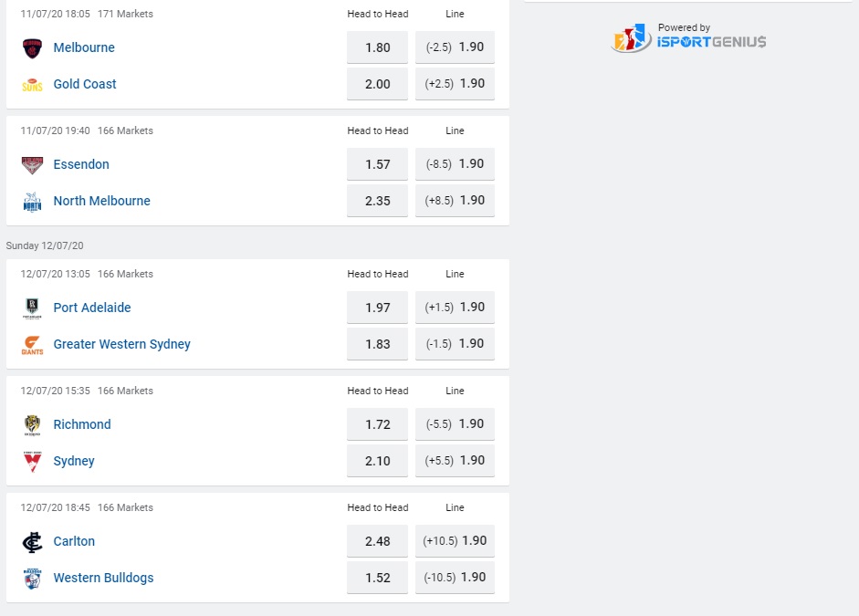The width and height of the screenshot is (859, 616).
Task: Open 166 Markets for Richmond match
Action: point(125,391)
